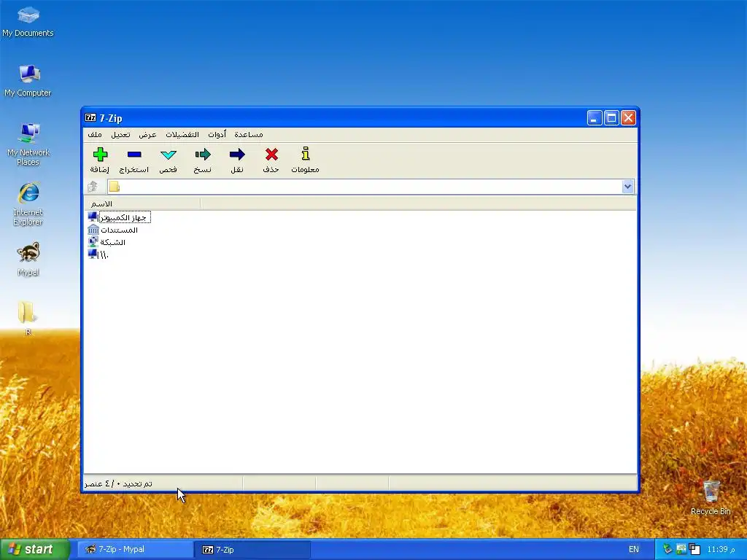Select the Computer (جهاز الكمبيوتر) list item
The height and width of the screenshot is (560, 747).
click(x=125, y=217)
